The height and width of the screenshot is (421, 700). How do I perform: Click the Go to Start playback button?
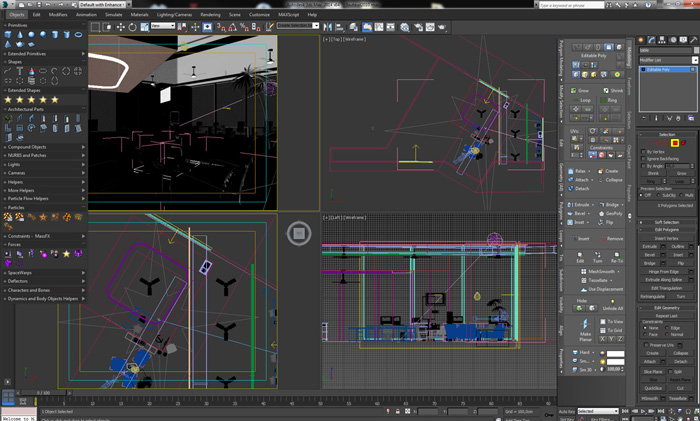[625, 411]
